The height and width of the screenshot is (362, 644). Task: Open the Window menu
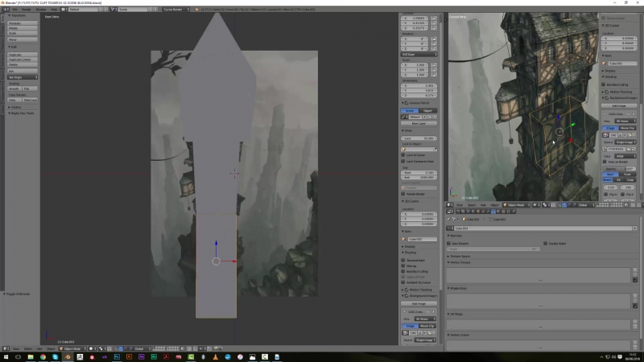(41, 9)
